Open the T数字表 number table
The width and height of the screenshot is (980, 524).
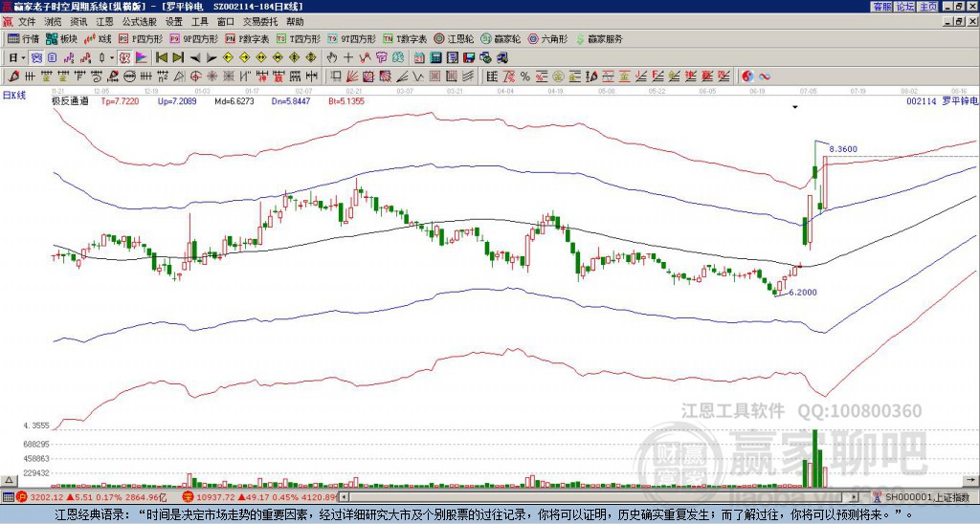pyautogui.click(x=405, y=38)
